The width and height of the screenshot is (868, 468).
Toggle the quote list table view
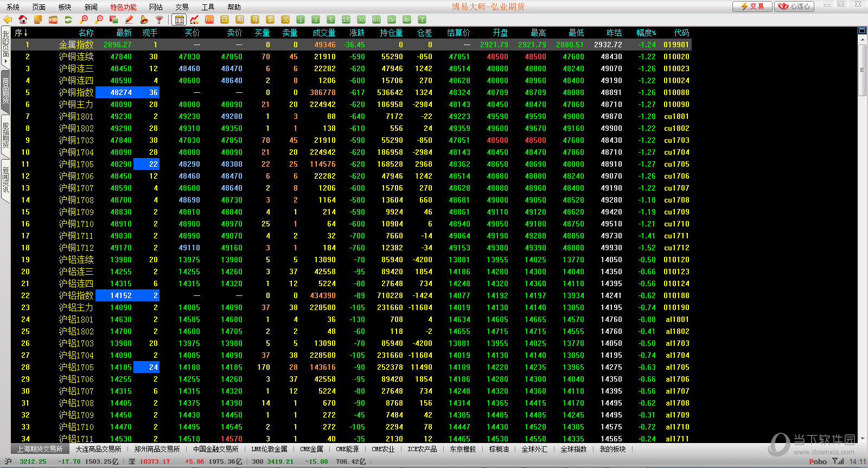click(x=179, y=20)
